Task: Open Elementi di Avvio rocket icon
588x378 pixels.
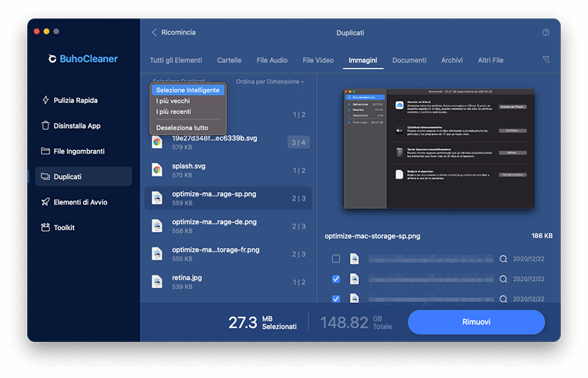Action: tap(46, 202)
